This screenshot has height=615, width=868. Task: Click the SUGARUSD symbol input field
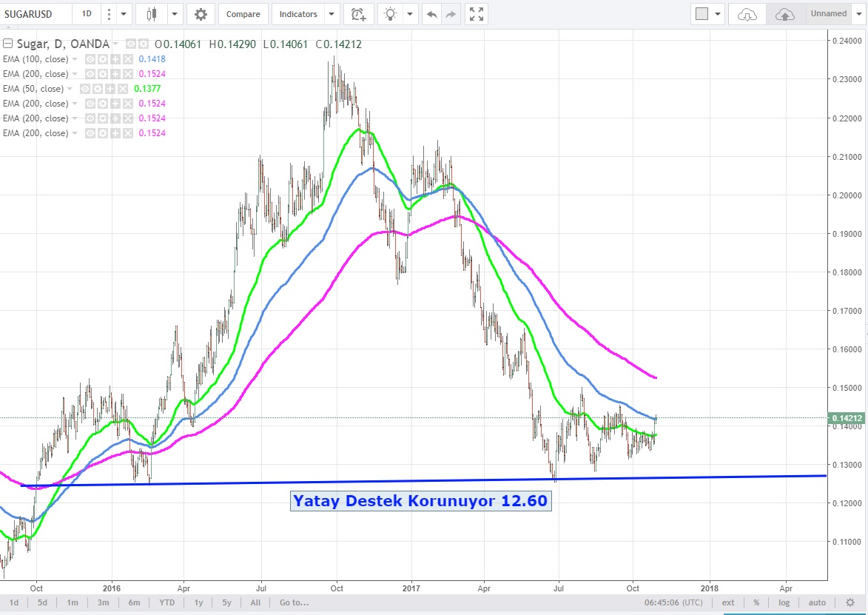pyautogui.click(x=36, y=14)
